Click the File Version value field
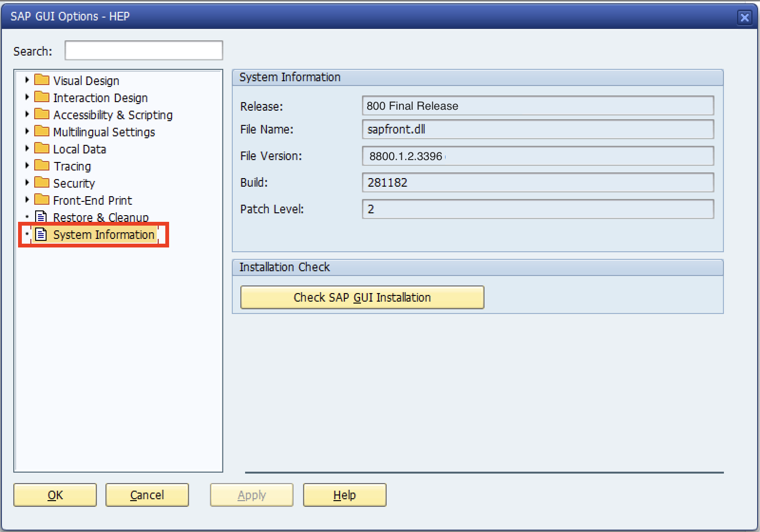This screenshot has height=532, width=760. click(x=538, y=156)
